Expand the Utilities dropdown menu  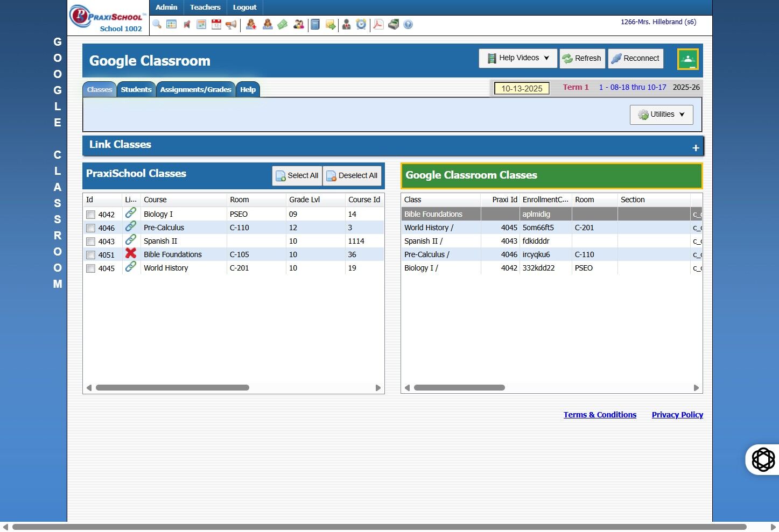pyautogui.click(x=661, y=115)
